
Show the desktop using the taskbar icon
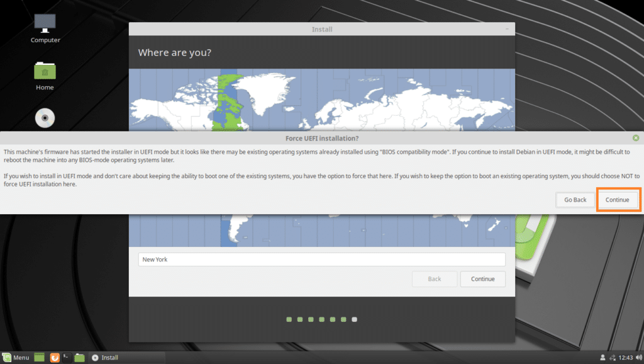[39, 357]
